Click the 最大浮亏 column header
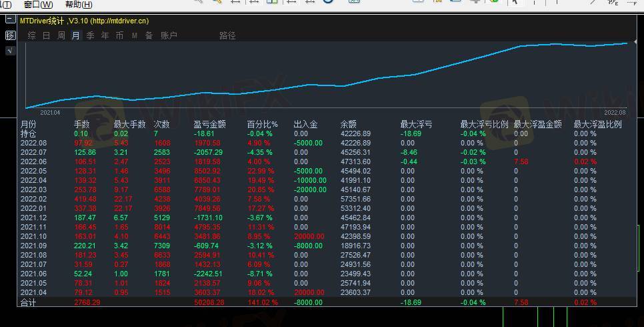Screen dimensions: 644x327 click(x=416, y=124)
